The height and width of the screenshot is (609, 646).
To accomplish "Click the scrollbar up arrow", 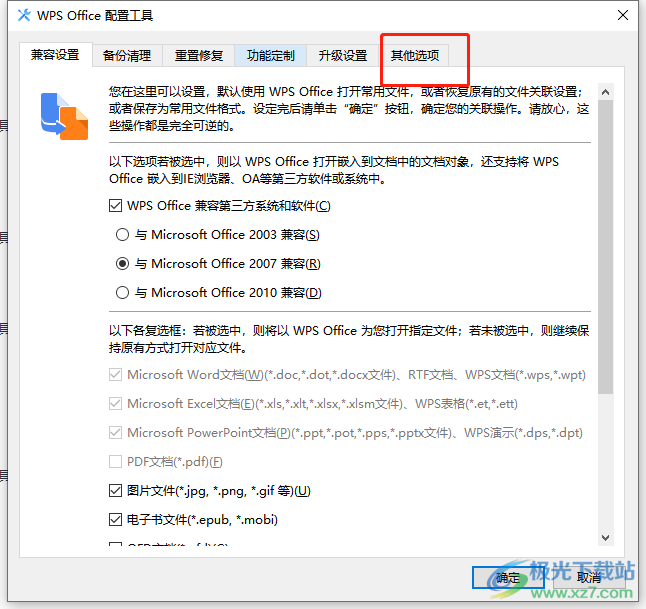I will [x=605, y=92].
